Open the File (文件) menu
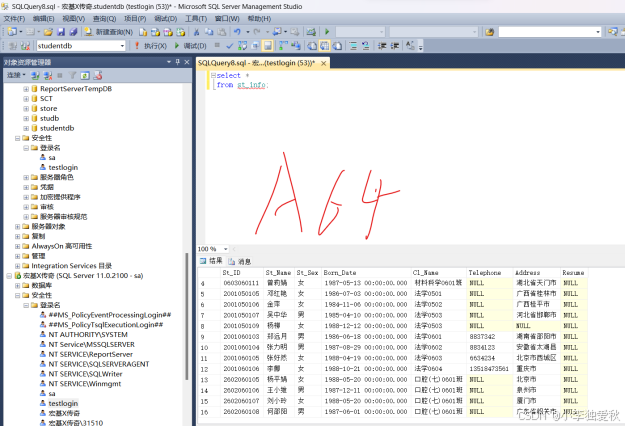Viewport: 626px width, 427px height. (x=14, y=19)
